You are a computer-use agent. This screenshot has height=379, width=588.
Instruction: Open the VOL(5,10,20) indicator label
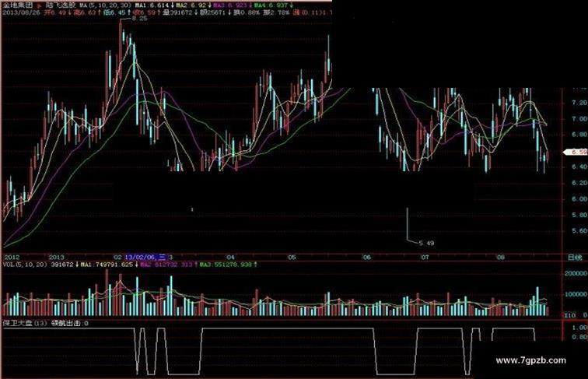(25, 265)
